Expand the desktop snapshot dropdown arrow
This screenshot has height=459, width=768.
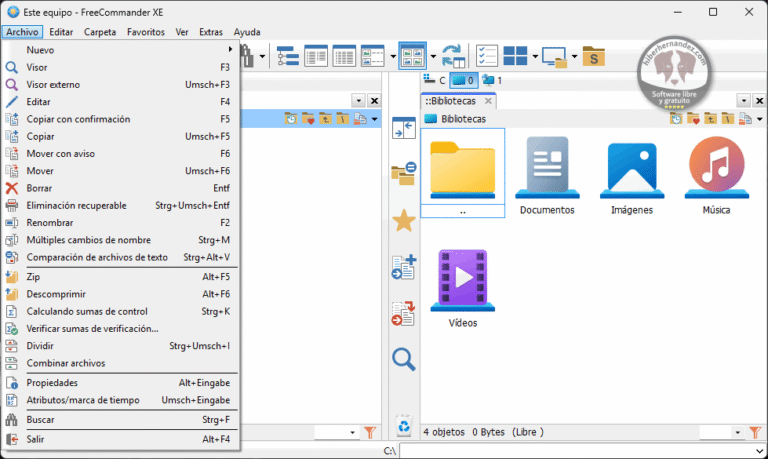pyautogui.click(x=574, y=57)
